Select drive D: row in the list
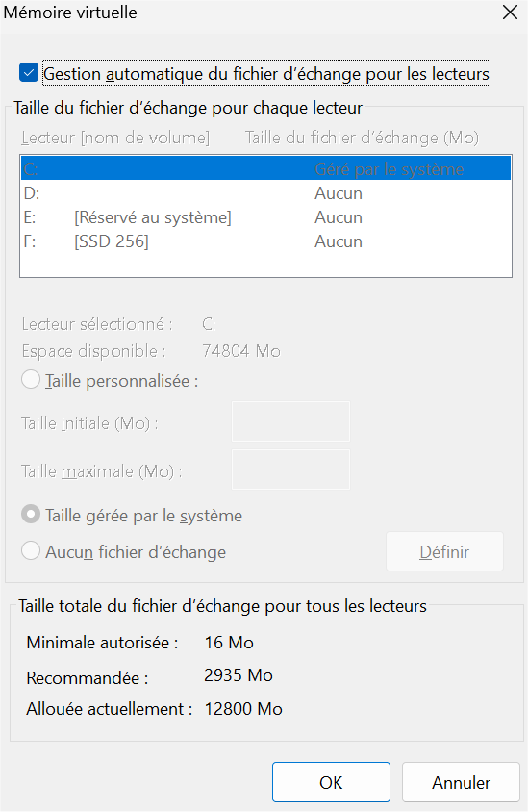This screenshot has height=812, width=528. click(265, 193)
